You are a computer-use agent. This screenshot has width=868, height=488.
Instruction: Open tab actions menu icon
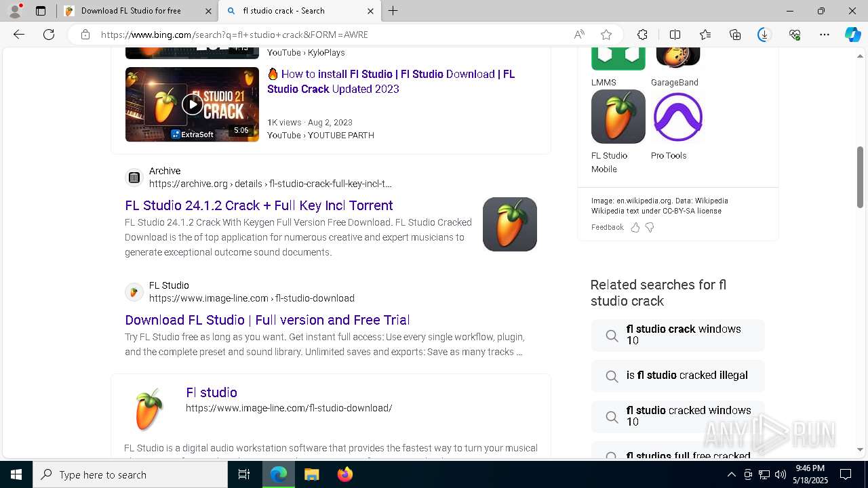[41, 11]
